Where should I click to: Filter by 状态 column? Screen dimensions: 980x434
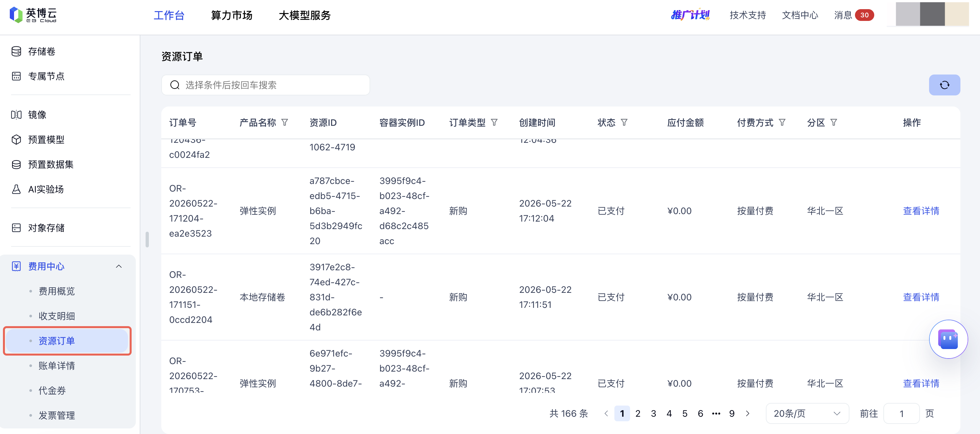coord(624,123)
